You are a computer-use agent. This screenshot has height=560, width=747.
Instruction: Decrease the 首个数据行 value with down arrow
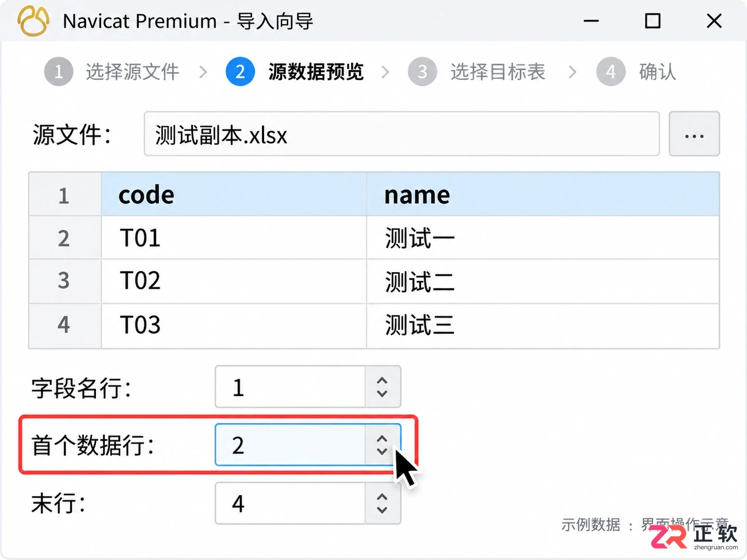(x=382, y=451)
